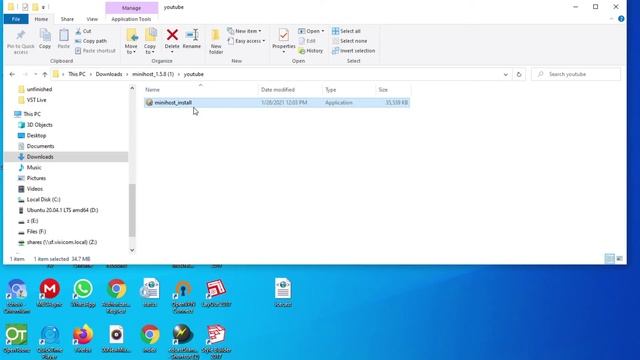Cut the selected file
Viewport: 640px width, 360px height.
click(83, 31)
